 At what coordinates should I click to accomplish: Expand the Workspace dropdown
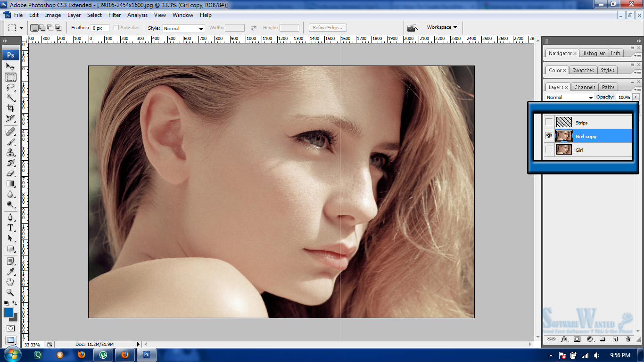point(442,27)
